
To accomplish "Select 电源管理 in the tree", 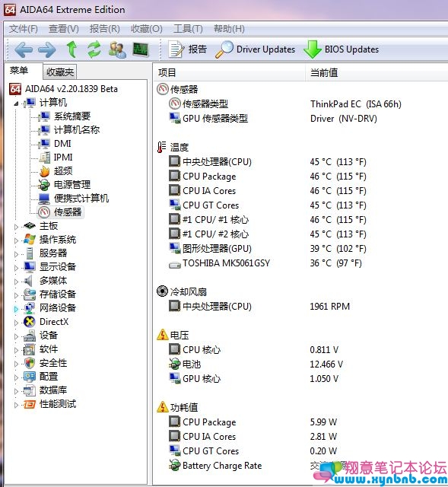I will click(72, 184).
